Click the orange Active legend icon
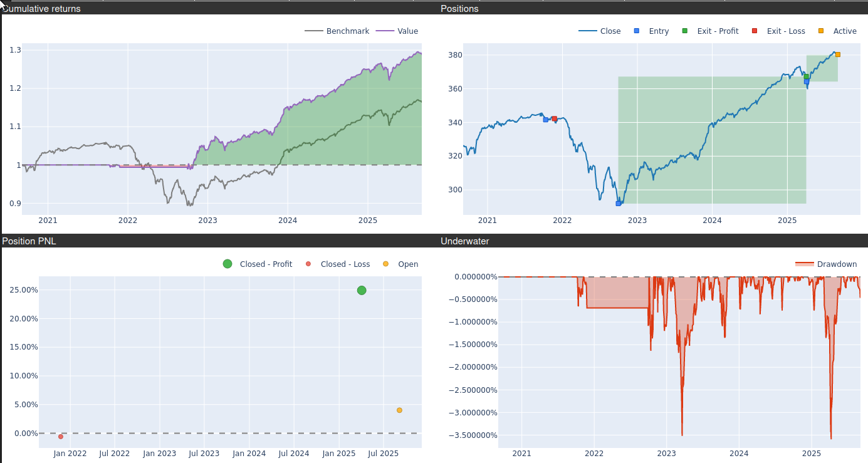 (821, 31)
